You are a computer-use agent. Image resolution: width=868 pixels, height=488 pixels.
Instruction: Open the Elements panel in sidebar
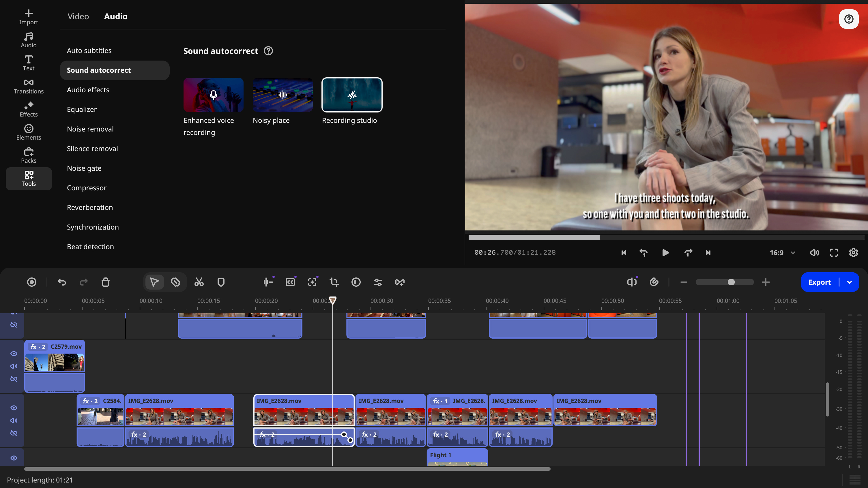pos(29,132)
